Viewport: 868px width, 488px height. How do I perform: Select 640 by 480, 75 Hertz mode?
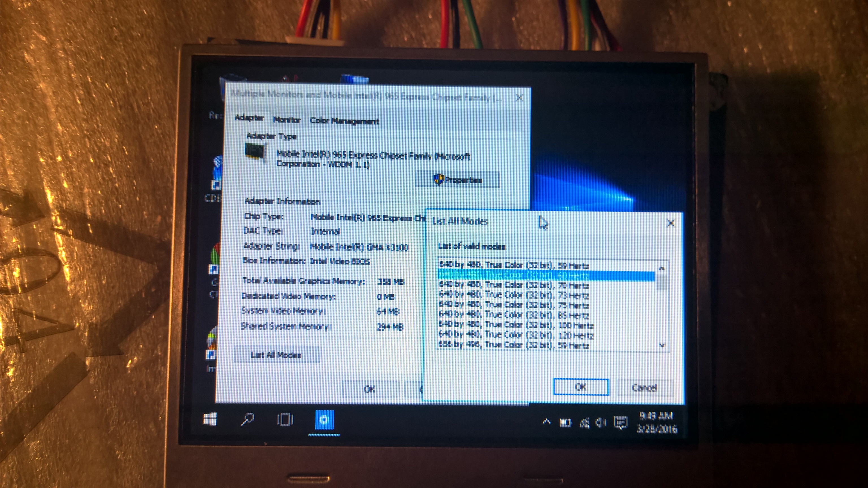point(546,305)
